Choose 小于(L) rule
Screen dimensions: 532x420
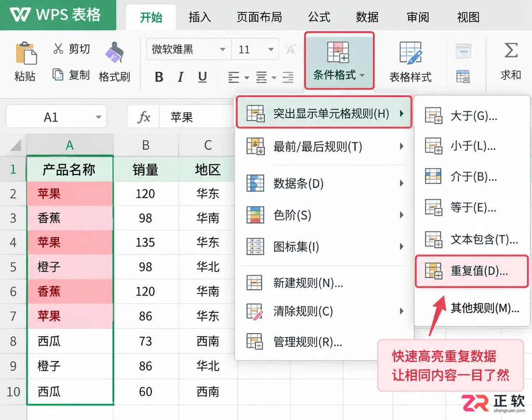(x=471, y=146)
